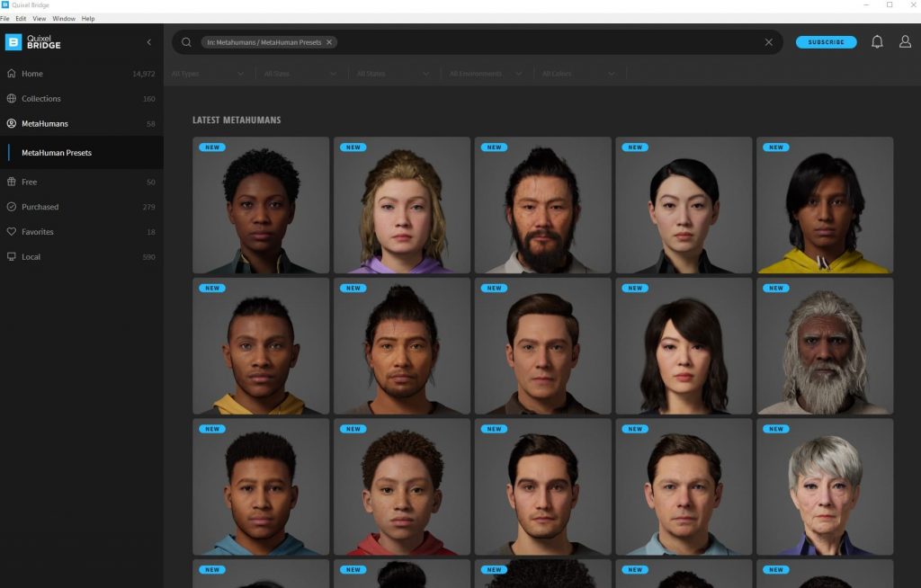The image size is (921, 588).
Task: Go to Home in the sidebar
Action: pyautogui.click(x=32, y=74)
